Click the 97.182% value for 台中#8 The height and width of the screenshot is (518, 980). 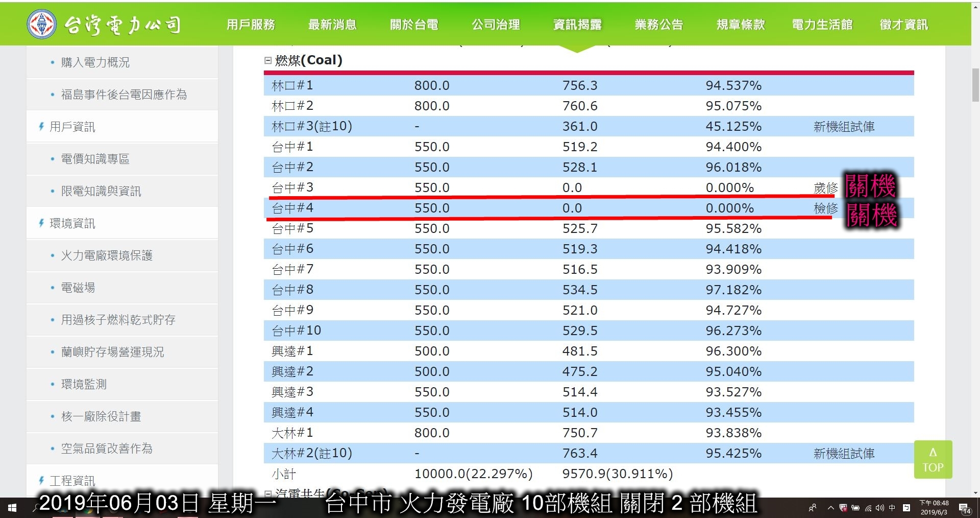(x=733, y=290)
